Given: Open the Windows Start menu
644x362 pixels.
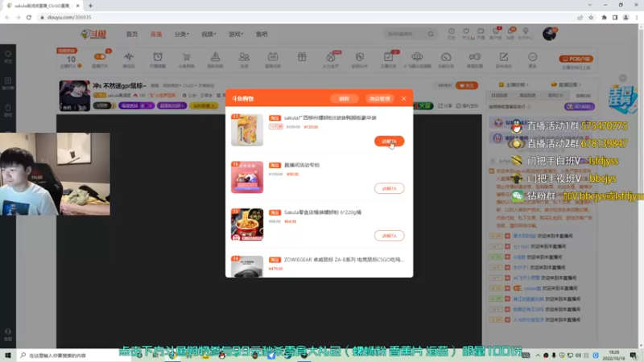Looking at the screenshot, I should coord(7,355).
